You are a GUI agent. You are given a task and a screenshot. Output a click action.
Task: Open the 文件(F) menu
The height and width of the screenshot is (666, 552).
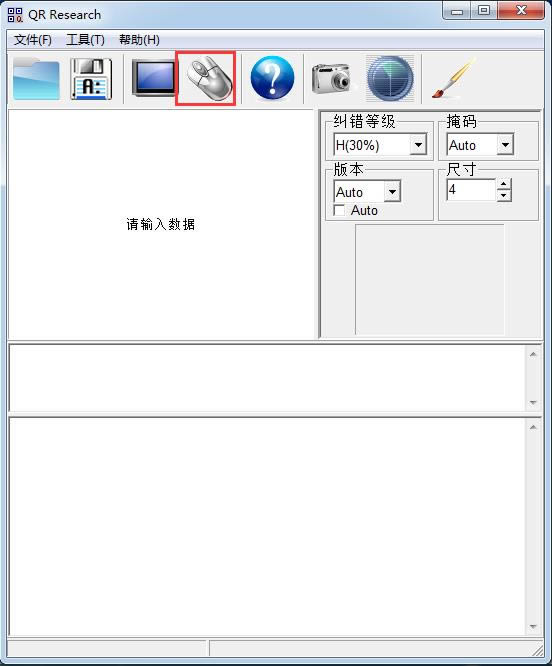click(x=33, y=40)
